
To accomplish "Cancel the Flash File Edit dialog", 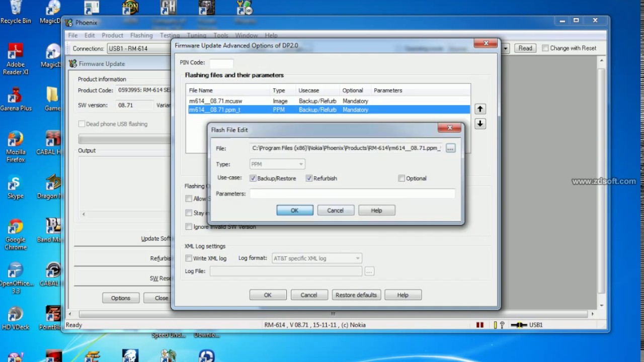I will 336,211.
